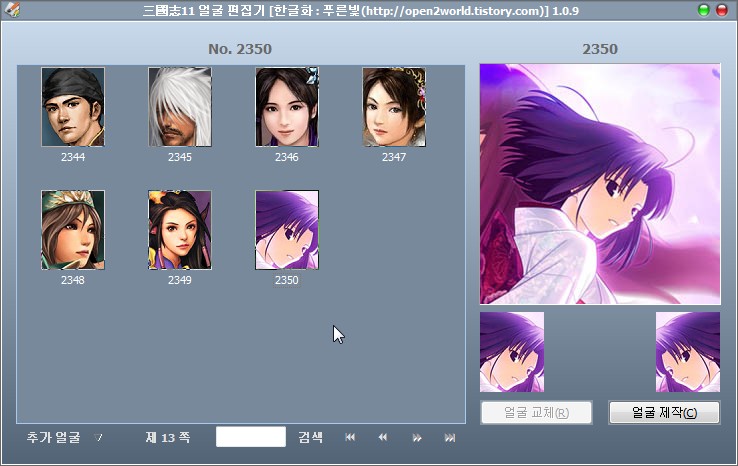Click the 검색 search button
Screen dimensions: 738x466
click(311, 437)
